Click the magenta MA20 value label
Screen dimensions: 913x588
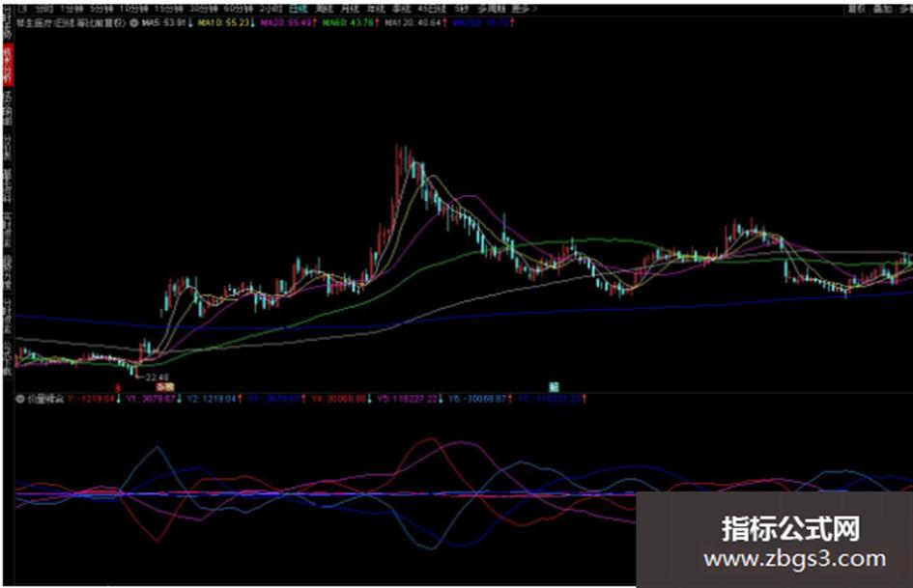pos(286,23)
